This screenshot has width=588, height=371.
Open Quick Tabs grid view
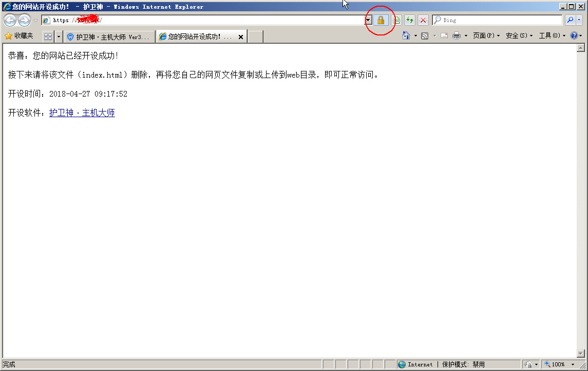click(x=48, y=36)
